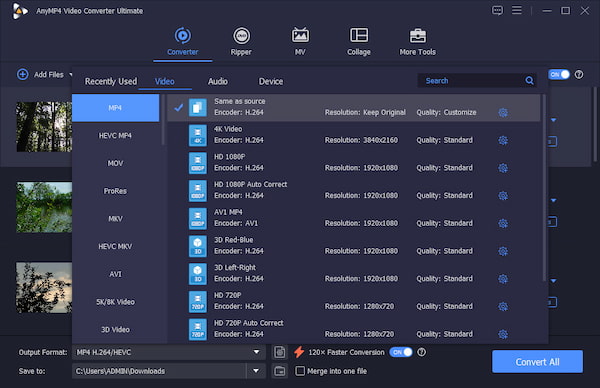The height and width of the screenshot is (388, 600).
Task: Toggle the ON switch at top right
Action: [559, 75]
